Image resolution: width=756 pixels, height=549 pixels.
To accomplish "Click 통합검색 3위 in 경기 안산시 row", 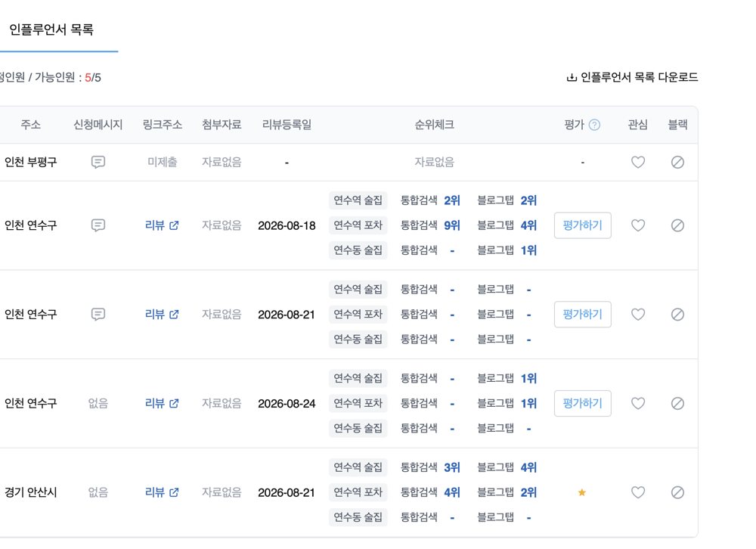I will coord(431,467).
